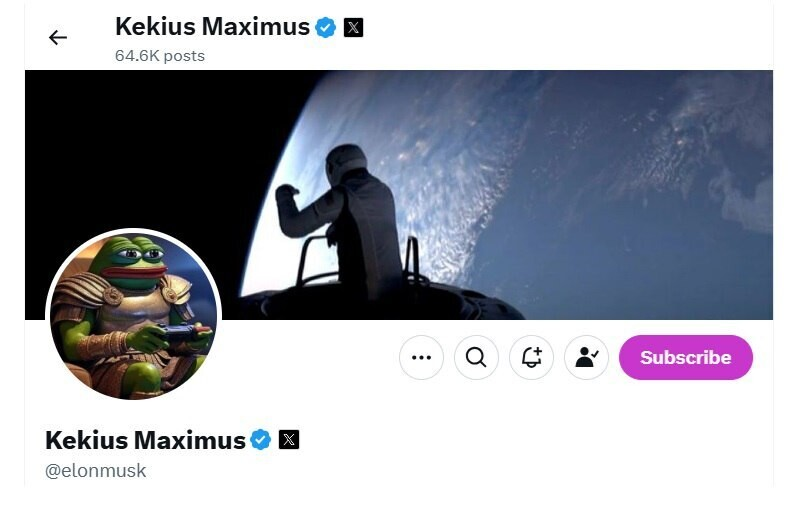Click the verified checkmark beside profile name
This screenshot has width=801, height=513.
pos(261,439)
